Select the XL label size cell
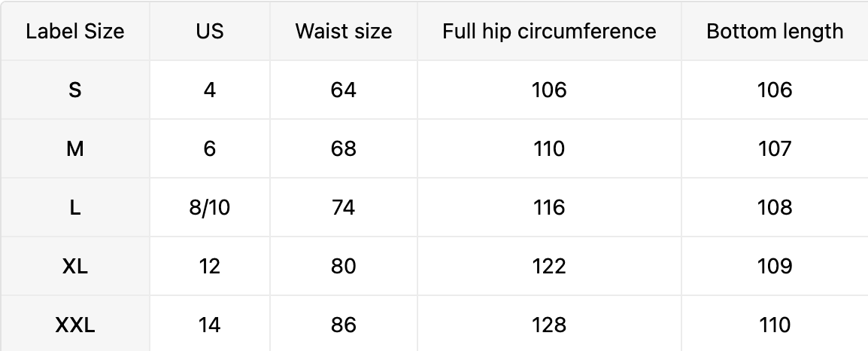The width and height of the screenshot is (868, 351). point(74,267)
